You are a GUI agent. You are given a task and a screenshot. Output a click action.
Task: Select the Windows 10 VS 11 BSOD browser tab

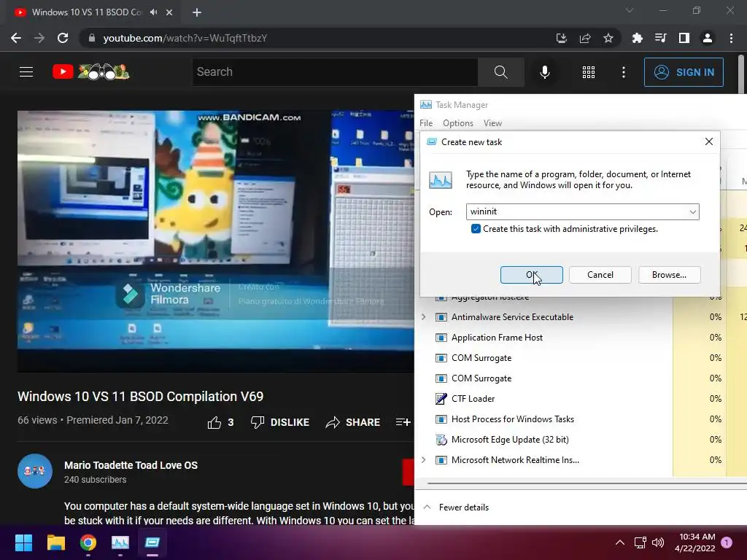coord(86,12)
